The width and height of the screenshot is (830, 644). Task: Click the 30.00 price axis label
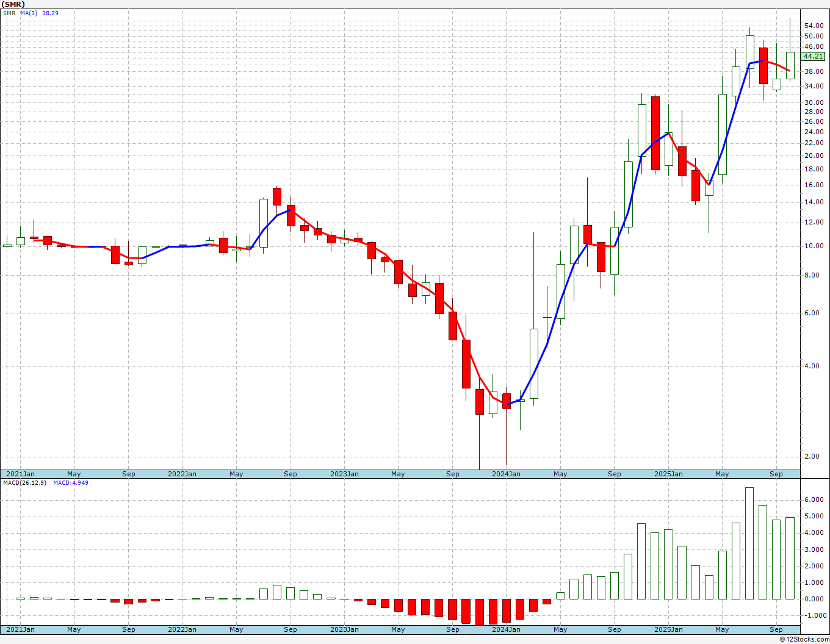814,102
